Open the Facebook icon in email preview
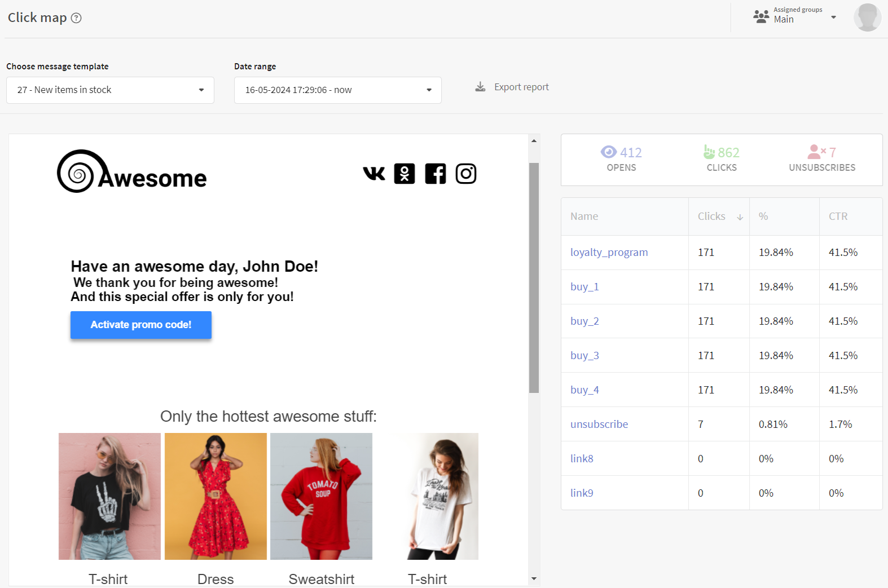 pos(435,174)
